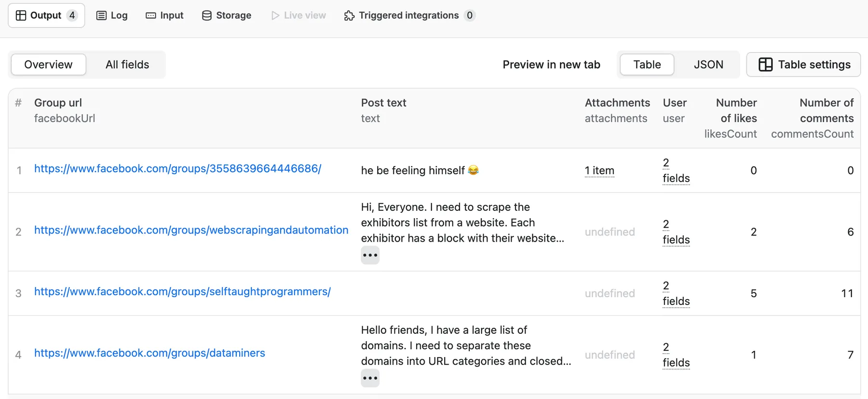The height and width of the screenshot is (399, 868).
Task: Click comments count '7' in dataminers row
Action: click(851, 355)
